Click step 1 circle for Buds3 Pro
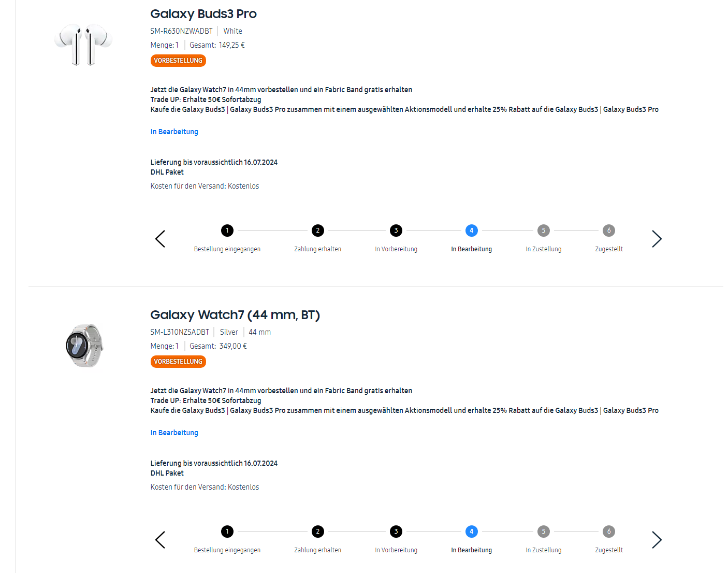Viewport: 728px width, 573px height. (227, 231)
